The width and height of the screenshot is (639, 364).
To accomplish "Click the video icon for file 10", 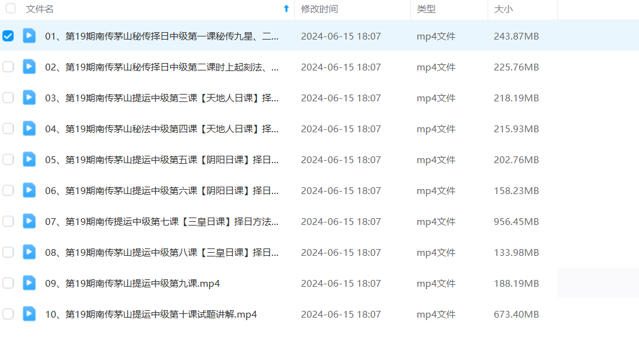I will [29, 314].
